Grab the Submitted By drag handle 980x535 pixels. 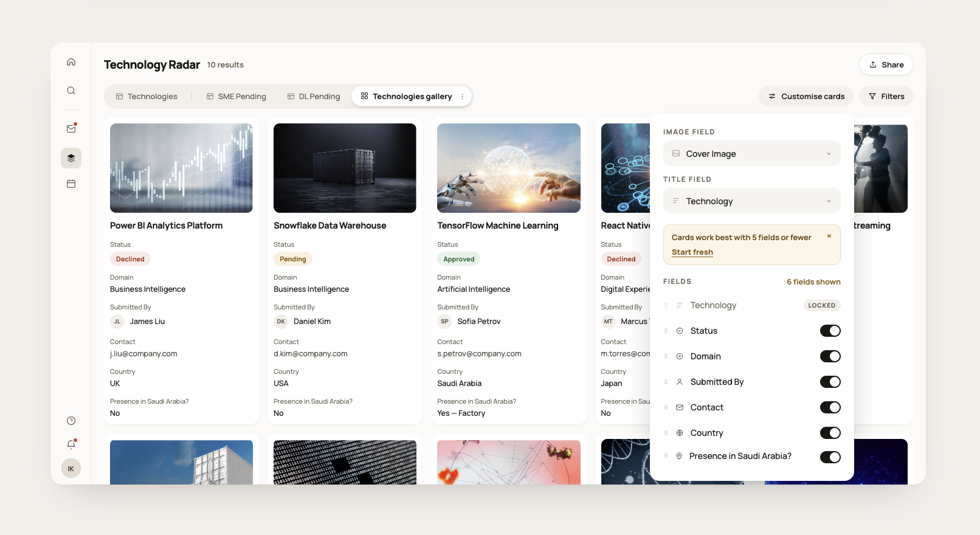point(666,382)
